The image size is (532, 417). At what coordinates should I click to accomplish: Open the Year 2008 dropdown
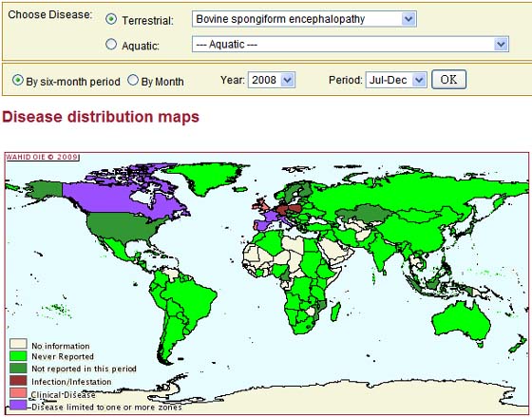click(272, 80)
